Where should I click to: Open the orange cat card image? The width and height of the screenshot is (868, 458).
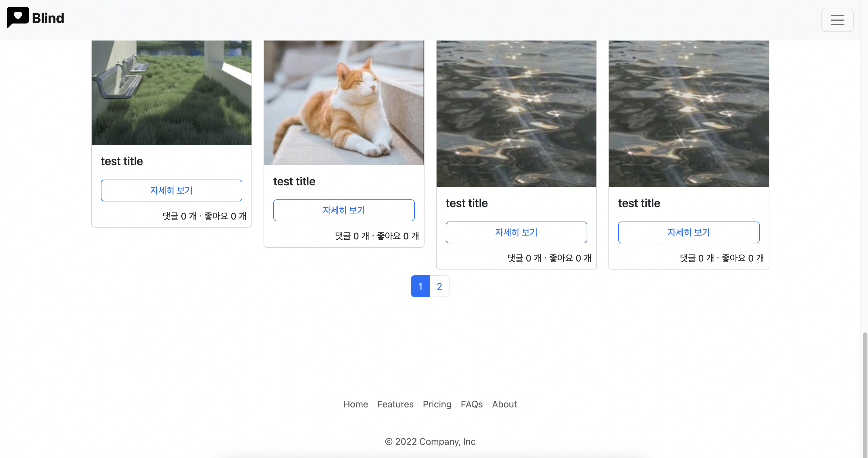click(x=344, y=103)
